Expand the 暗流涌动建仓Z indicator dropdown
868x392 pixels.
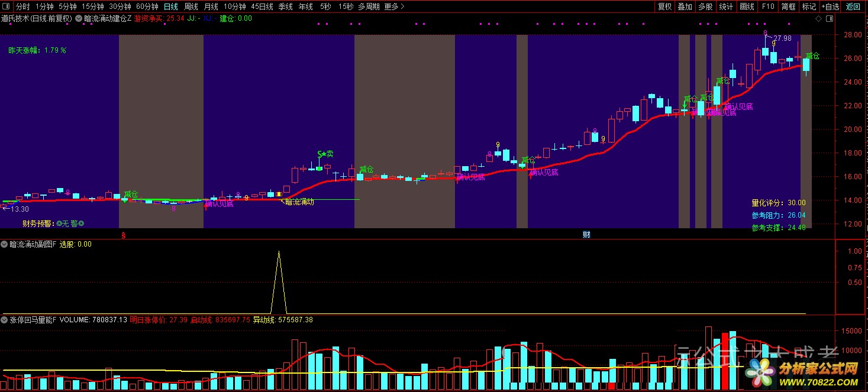tap(79, 18)
